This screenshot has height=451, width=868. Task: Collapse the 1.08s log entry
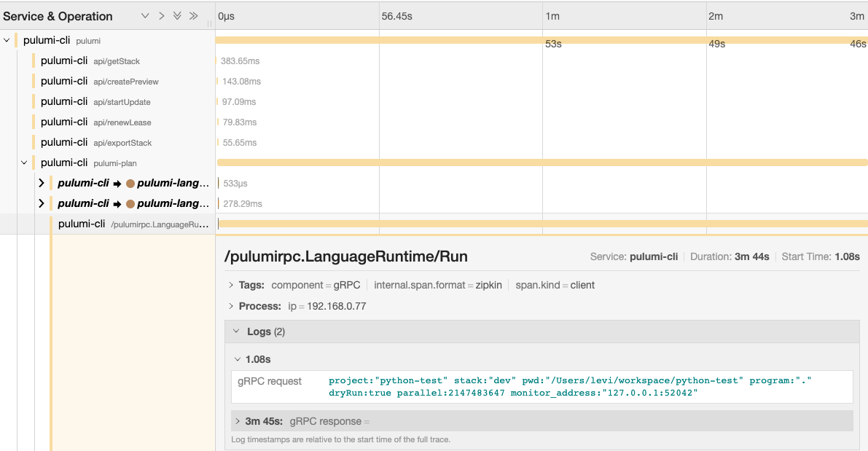coord(237,358)
